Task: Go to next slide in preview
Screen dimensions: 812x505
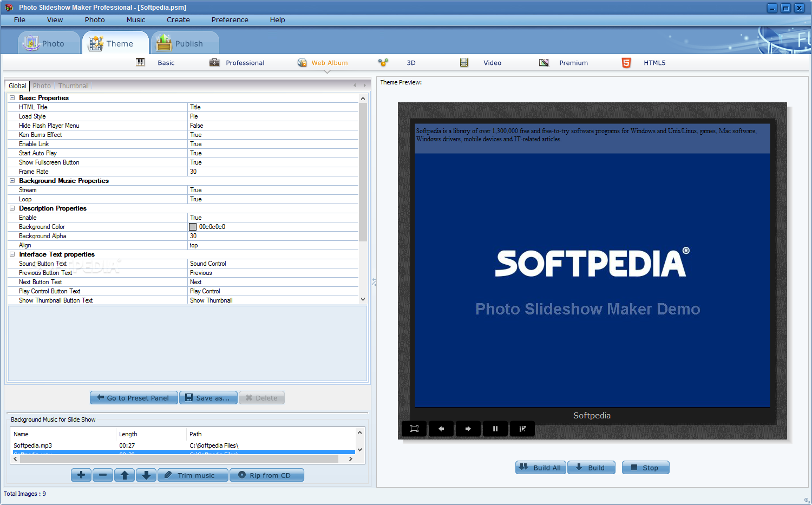Action: tap(468, 429)
